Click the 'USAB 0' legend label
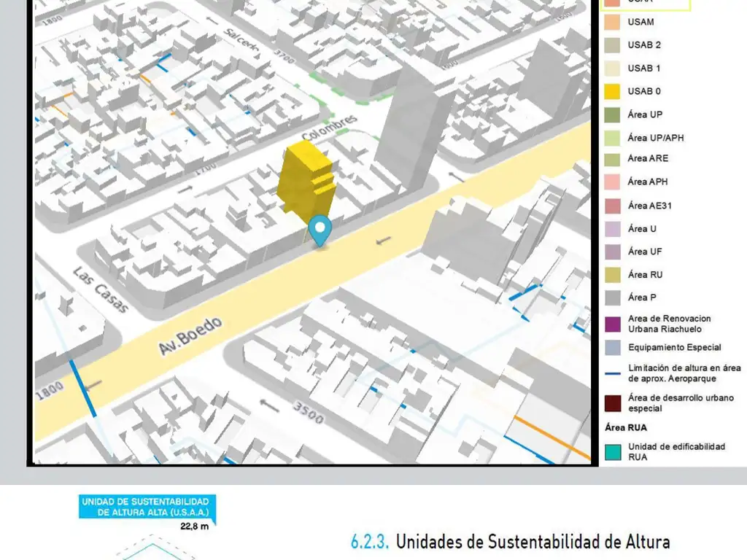 [644, 91]
